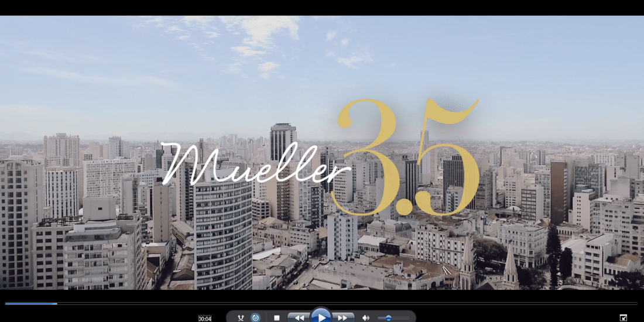This screenshot has width=644, height=322.
Task: Exit full-screen mode using the corner arrow icon
Action: (x=623, y=318)
